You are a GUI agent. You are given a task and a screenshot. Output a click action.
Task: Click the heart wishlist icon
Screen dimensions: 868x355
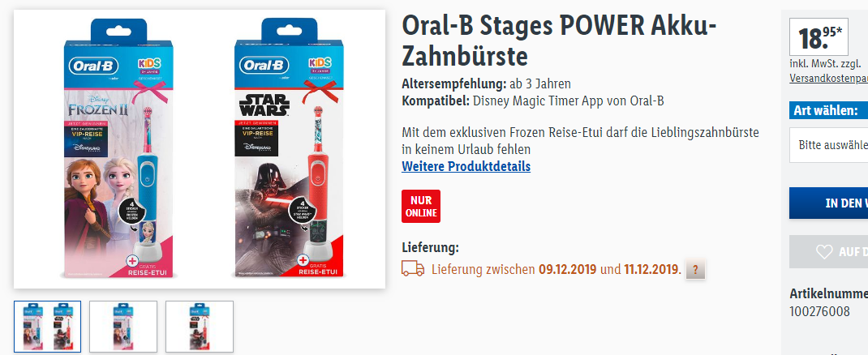[824, 252]
